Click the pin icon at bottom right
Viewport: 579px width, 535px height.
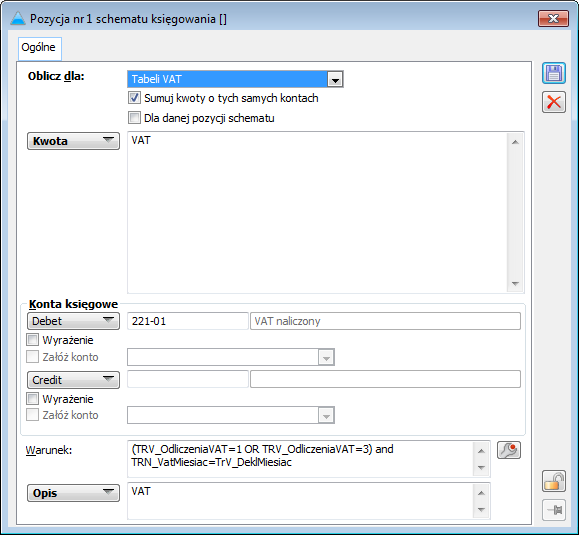point(554,510)
